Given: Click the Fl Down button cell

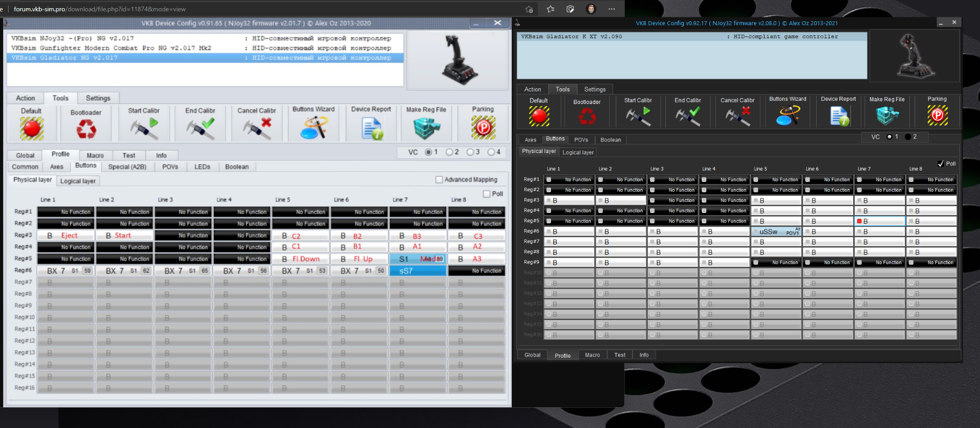Looking at the screenshot, I should [x=301, y=259].
